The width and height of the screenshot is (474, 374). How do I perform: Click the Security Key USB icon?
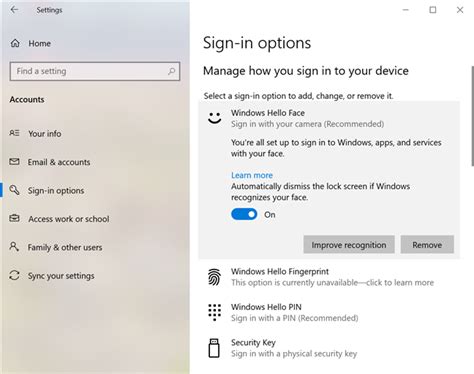pos(214,348)
